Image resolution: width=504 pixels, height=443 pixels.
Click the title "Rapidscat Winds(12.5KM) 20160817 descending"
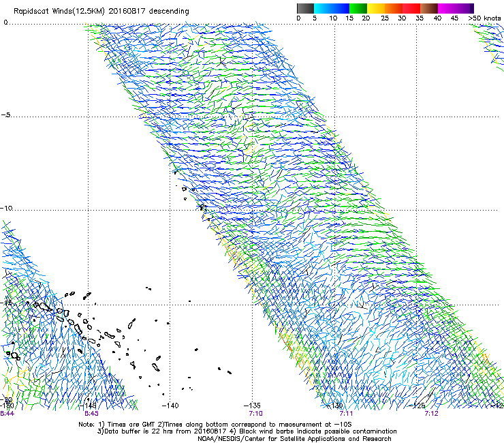101,12
